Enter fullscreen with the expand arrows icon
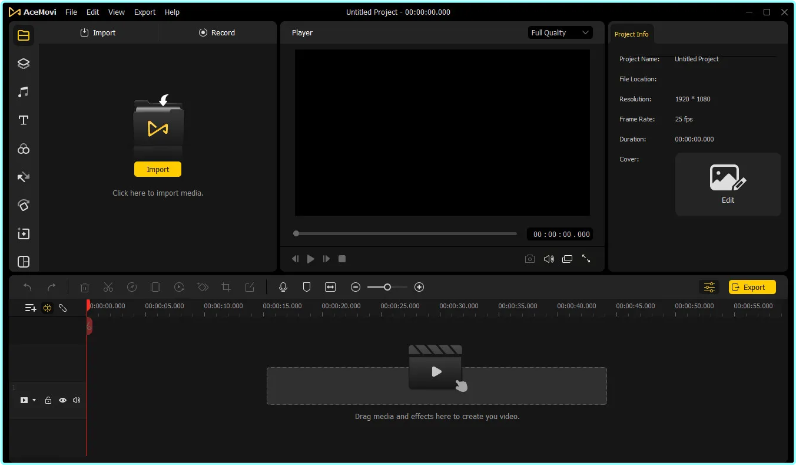This screenshot has width=796, height=465. (586, 259)
